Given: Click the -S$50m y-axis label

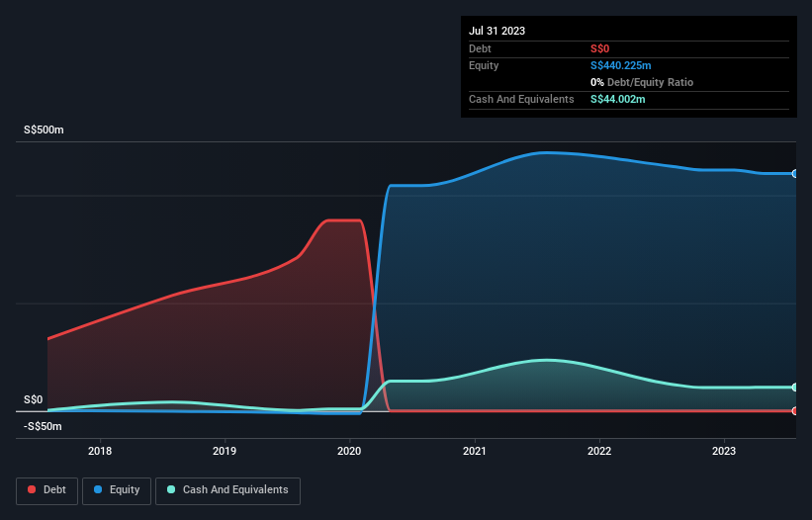Looking at the screenshot, I should (43, 426).
